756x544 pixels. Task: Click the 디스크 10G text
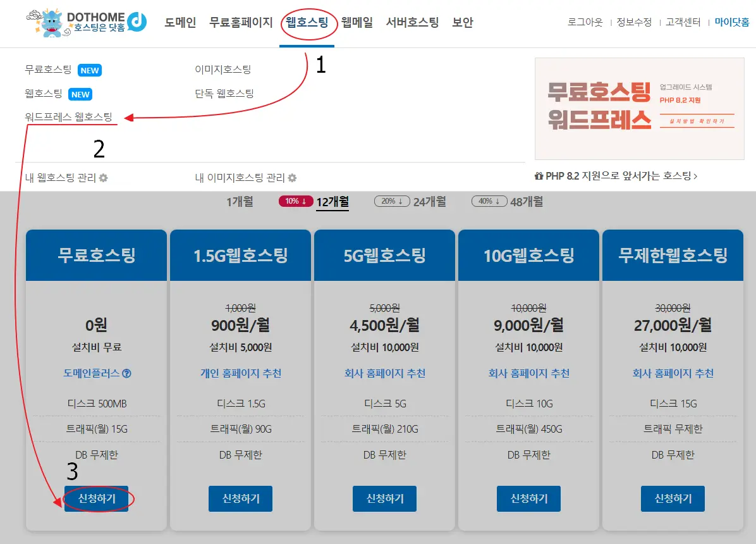(529, 404)
